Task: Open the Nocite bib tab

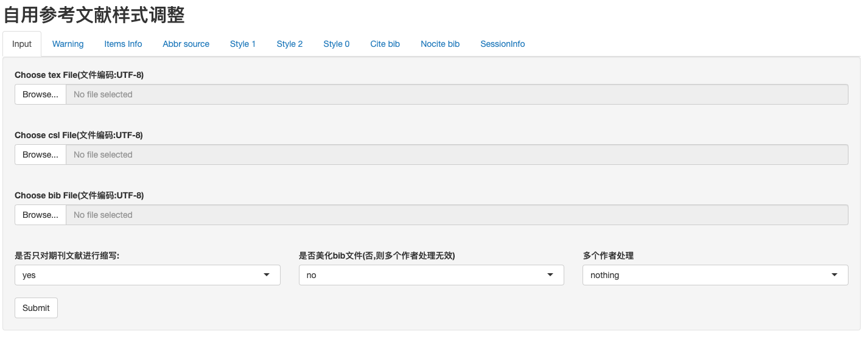Action: coord(440,44)
